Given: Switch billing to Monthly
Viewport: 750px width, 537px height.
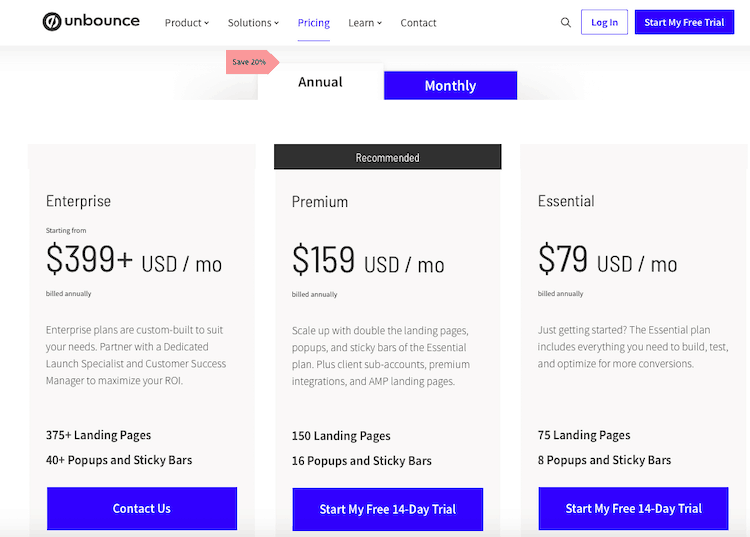Looking at the screenshot, I should click(450, 86).
